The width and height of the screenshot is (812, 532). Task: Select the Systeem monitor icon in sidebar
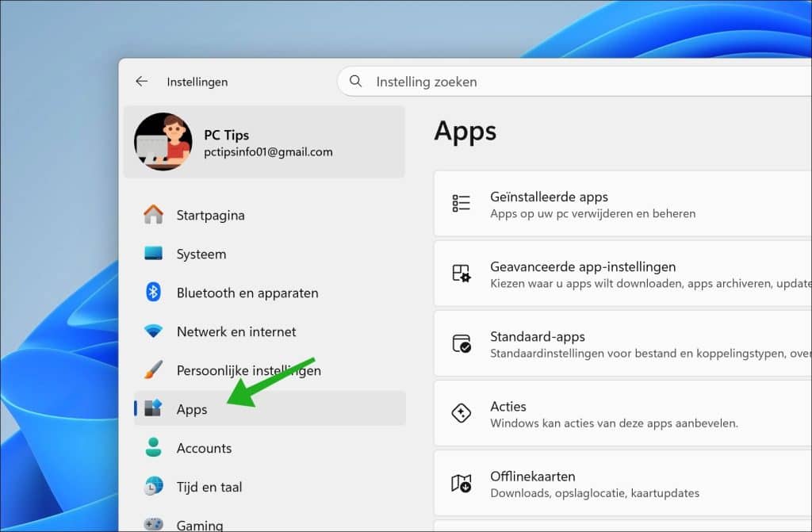(155, 254)
